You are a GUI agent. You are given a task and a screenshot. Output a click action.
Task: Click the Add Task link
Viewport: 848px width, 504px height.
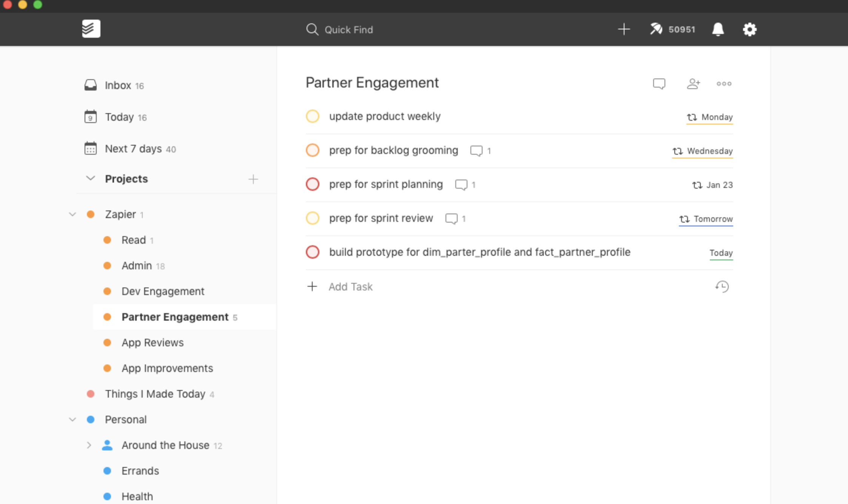350,287
